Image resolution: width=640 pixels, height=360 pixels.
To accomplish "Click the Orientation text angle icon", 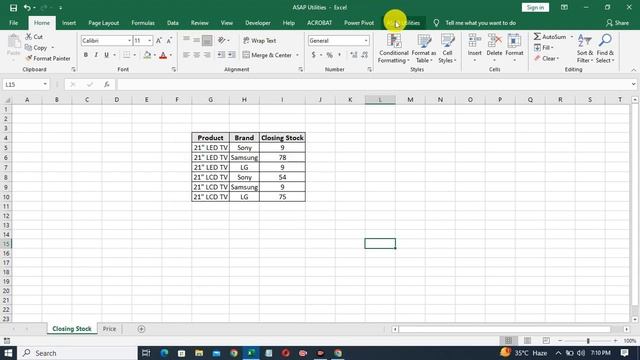I will tap(222, 40).
